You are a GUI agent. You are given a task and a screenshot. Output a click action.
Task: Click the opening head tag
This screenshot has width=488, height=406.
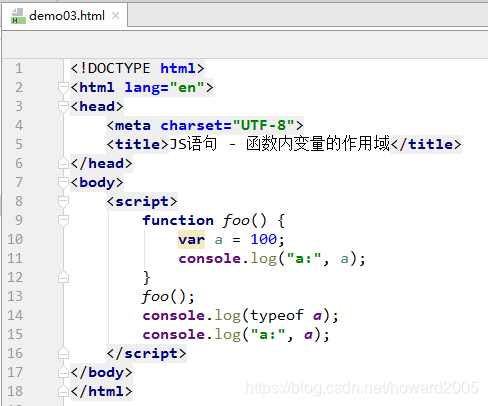click(97, 107)
